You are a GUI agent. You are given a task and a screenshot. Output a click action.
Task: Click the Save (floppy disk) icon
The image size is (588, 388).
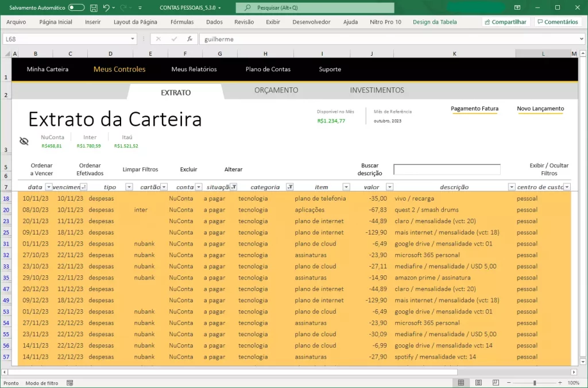94,8
